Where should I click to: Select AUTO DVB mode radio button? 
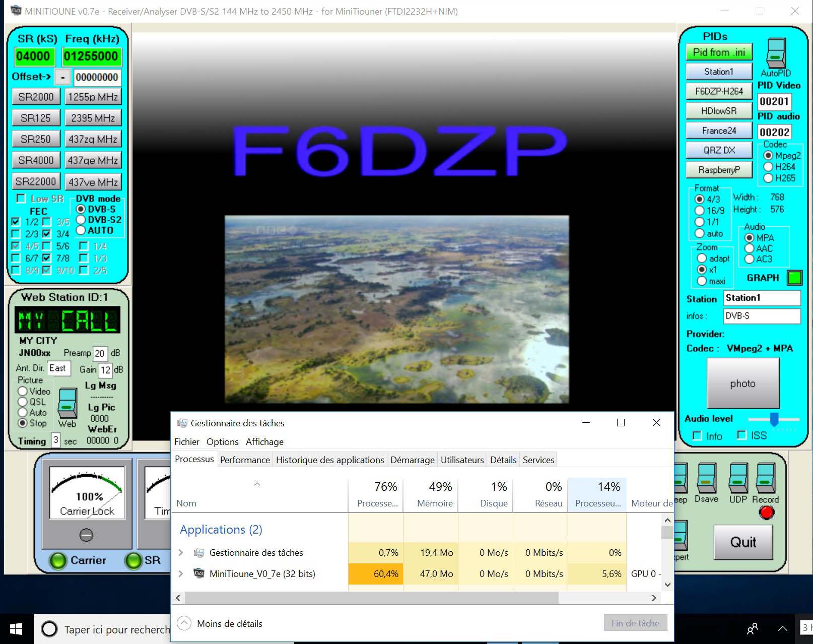point(81,230)
